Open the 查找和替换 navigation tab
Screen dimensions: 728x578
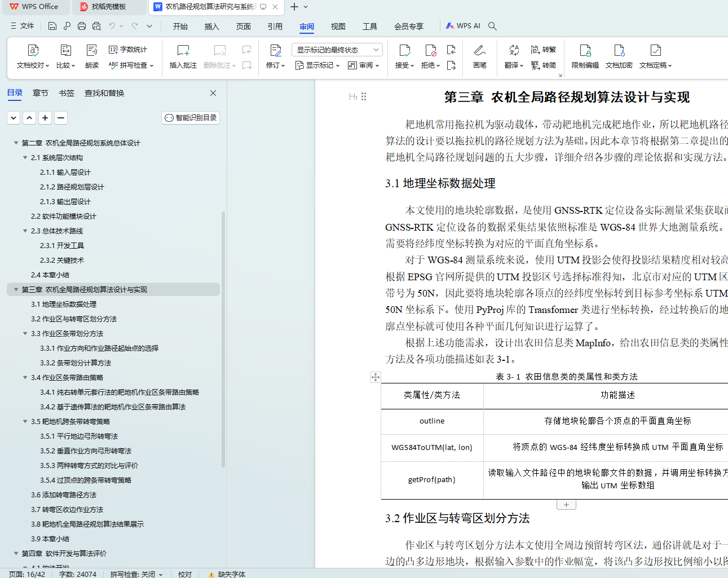(x=104, y=93)
